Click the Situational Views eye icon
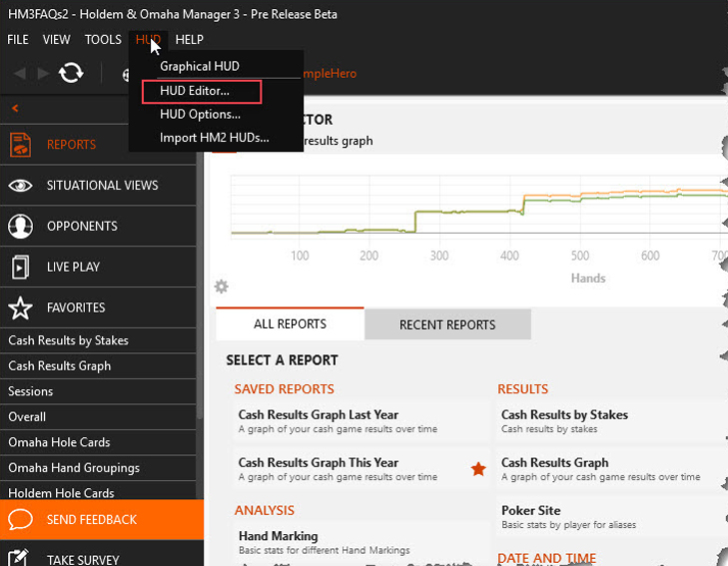This screenshot has width=728, height=566. (x=20, y=186)
